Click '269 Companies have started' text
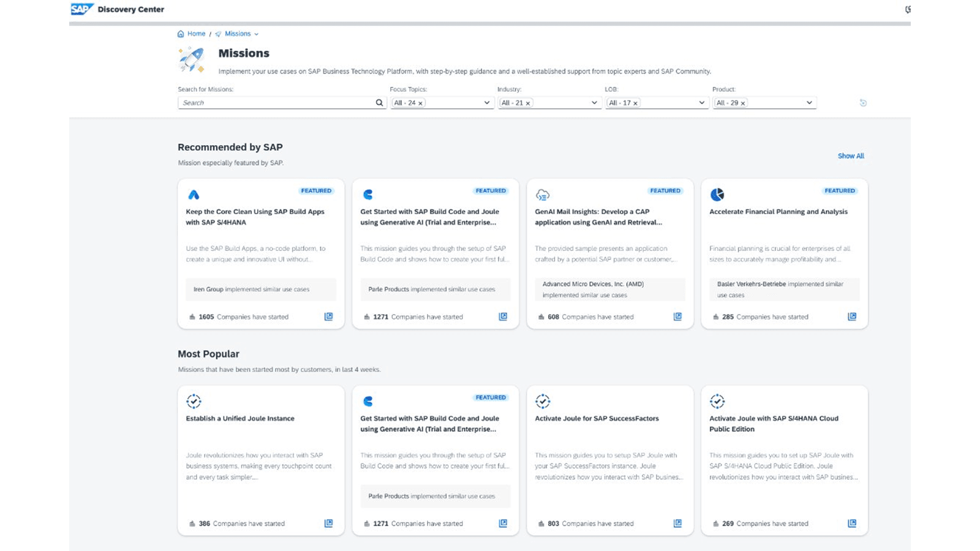Screen dimensions: 980x551 pos(765,524)
